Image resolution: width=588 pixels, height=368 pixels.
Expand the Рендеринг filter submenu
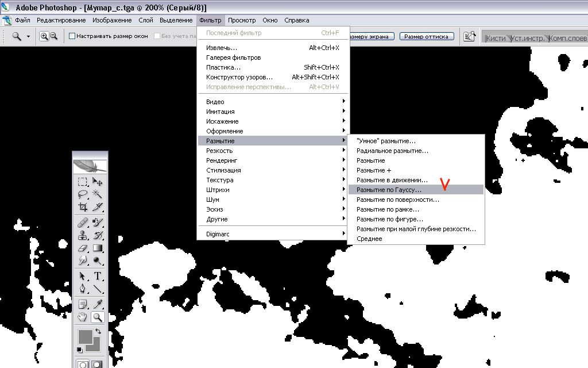[x=273, y=160]
